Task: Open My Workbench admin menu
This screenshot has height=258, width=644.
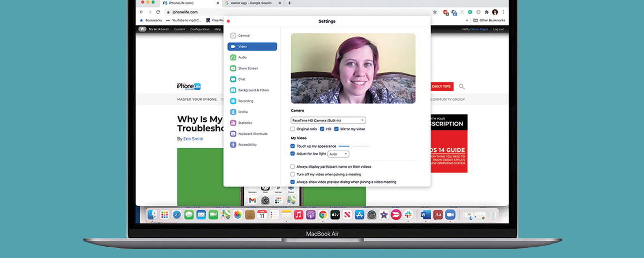Action: [159, 29]
